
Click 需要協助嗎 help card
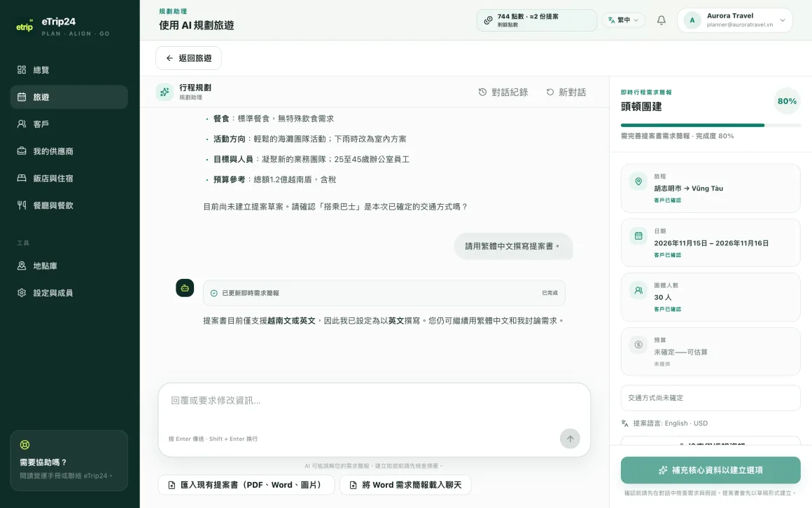point(69,460)
